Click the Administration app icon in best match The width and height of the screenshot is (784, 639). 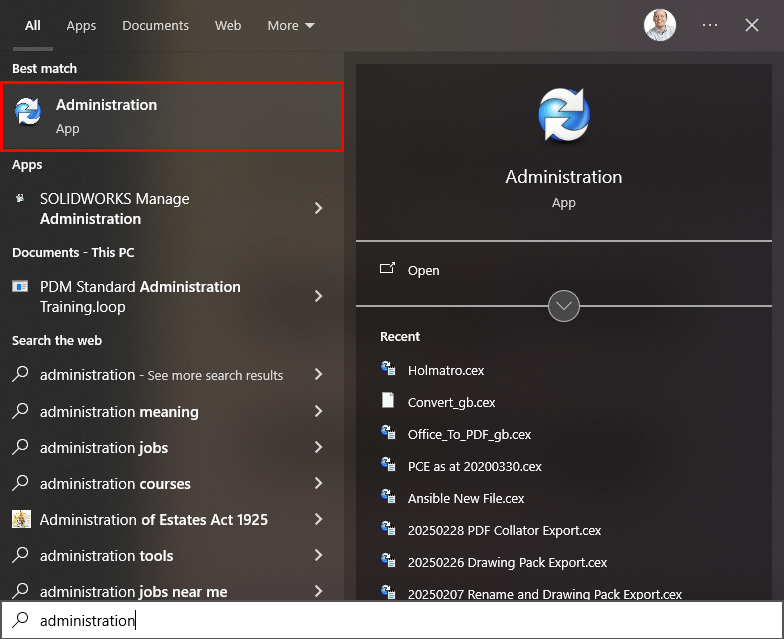(28, 111)
